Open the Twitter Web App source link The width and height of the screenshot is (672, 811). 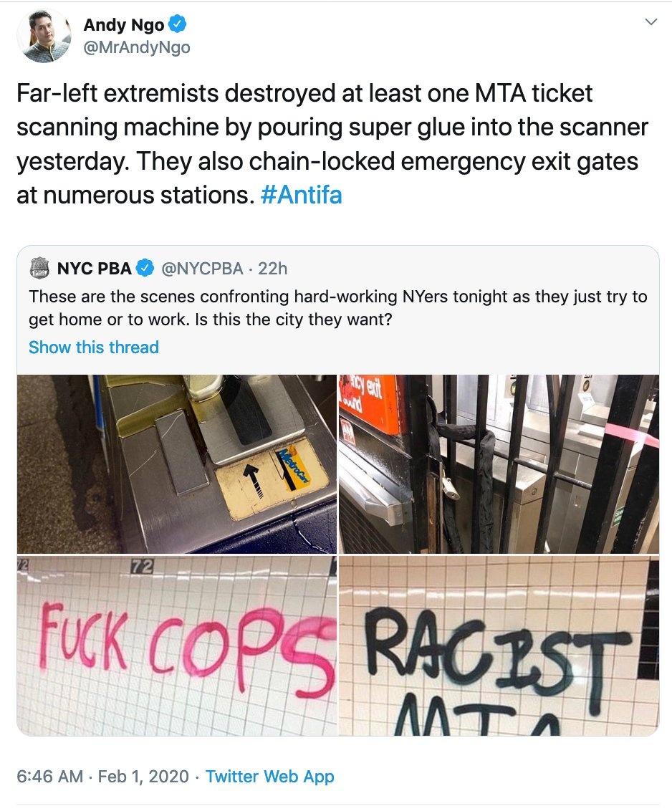[270, 777]
